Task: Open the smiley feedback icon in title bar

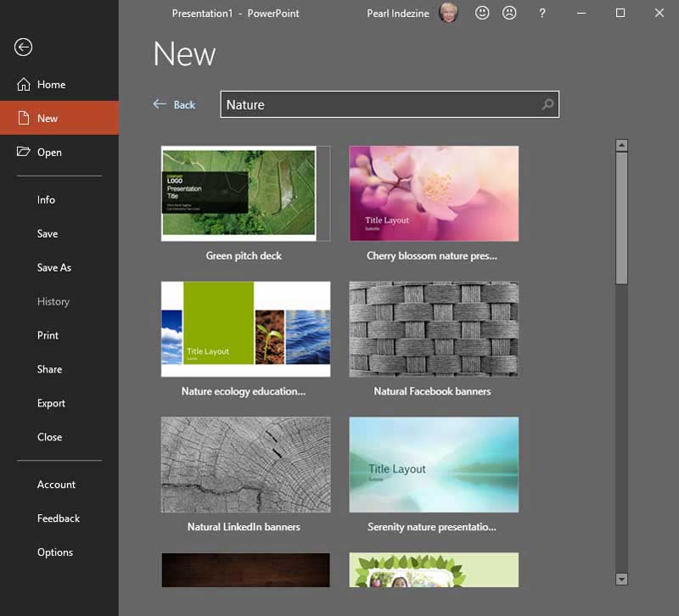Action: tap(483, 14)
